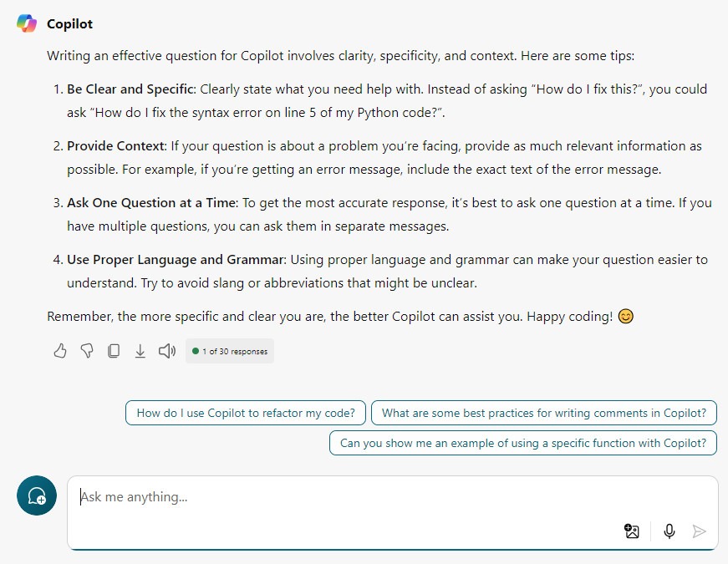
Task: Click the Copilot logo icon
Action: tap(27, 23)
